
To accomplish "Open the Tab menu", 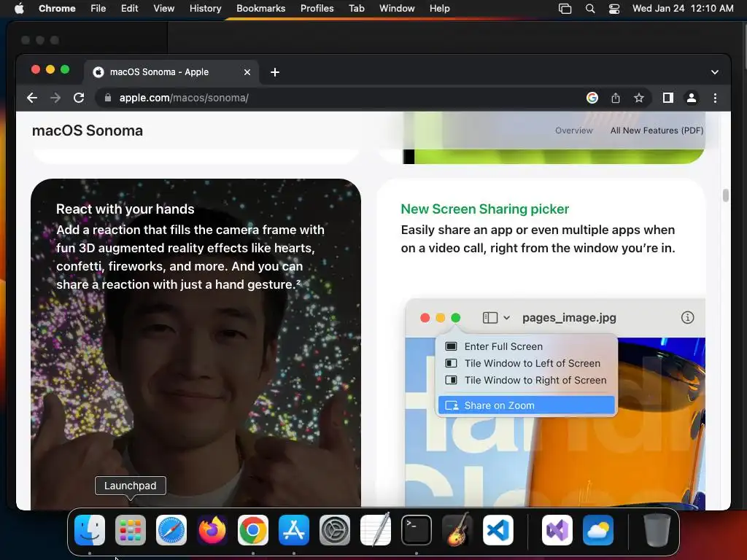I will [356, 9].
